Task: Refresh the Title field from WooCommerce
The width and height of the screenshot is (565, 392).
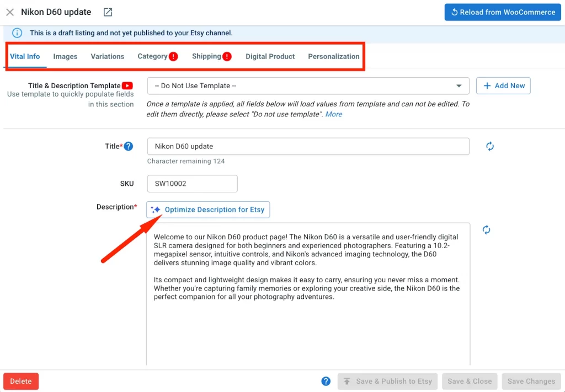Action: (x=489, y=146)
